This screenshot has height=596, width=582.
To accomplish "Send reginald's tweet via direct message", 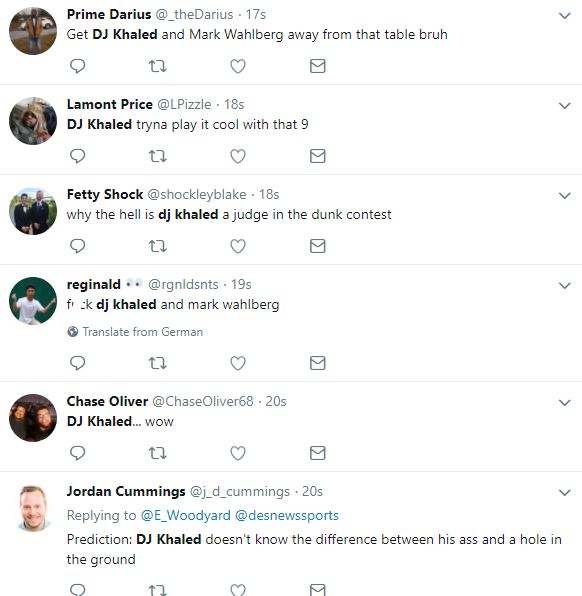I will pos(317,363).
